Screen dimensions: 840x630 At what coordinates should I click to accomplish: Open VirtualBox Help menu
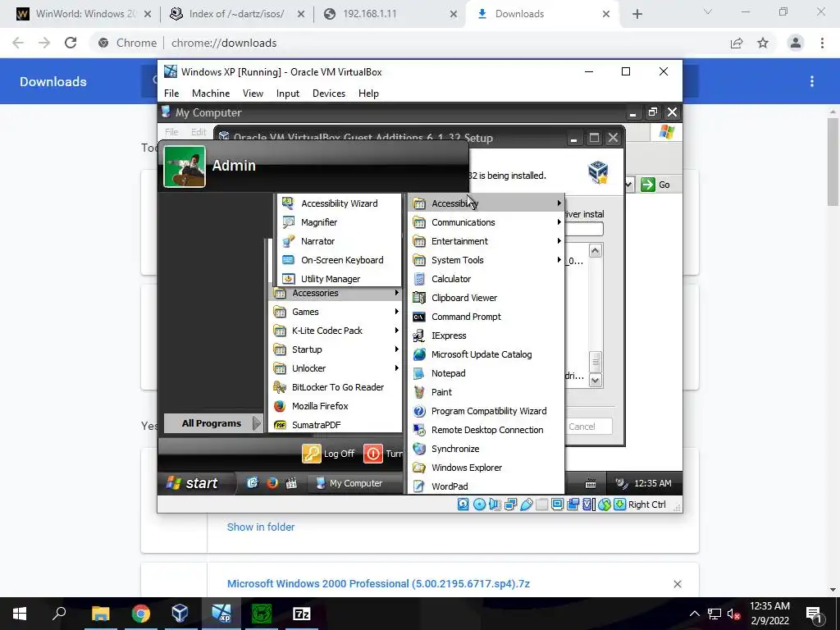tap(368, 94)
